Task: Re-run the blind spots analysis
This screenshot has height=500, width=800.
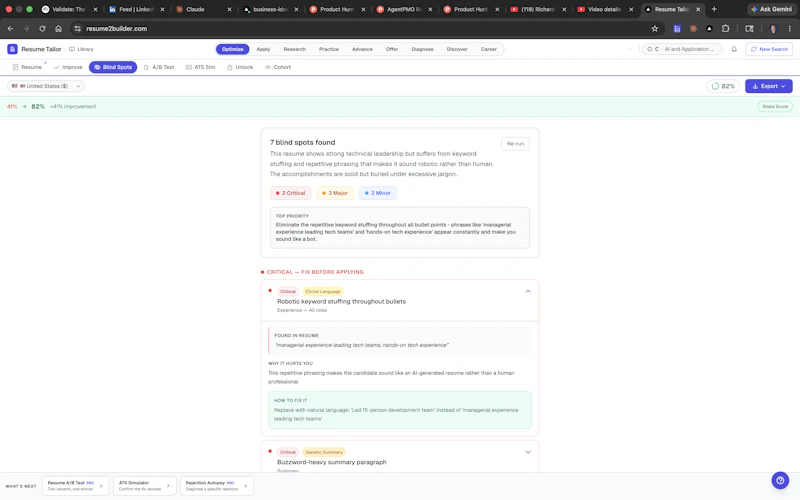Action: pyautogui.click(x=515, y=144)
